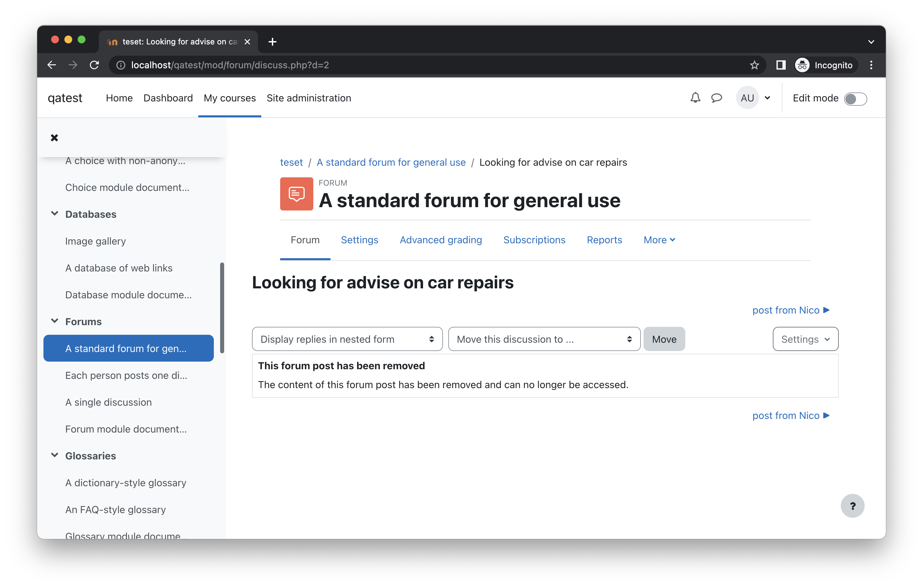This screenshot has height=588, width=923.
Task: Open the help question mark button
Action: (852, 506)
